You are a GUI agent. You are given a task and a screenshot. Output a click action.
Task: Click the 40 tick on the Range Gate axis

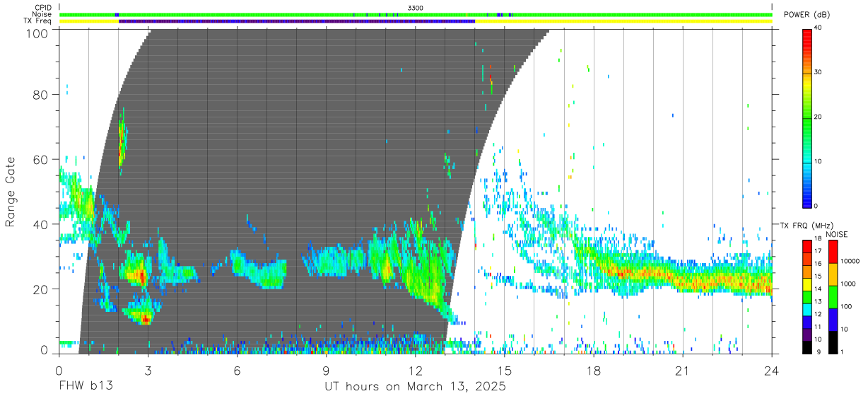pyautogui.click(x=40, y=224)
